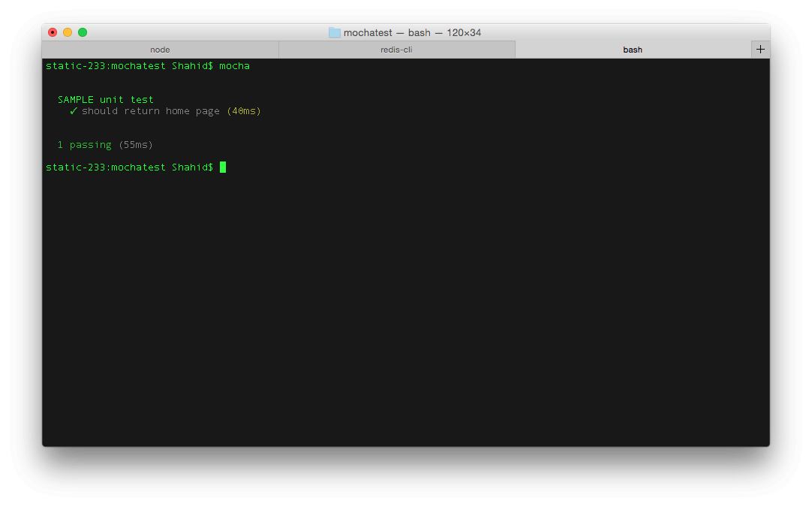Click the '(40ms)' duration text
The width and height of the screenshot is (812, 507).
click(x=244, y=111)
